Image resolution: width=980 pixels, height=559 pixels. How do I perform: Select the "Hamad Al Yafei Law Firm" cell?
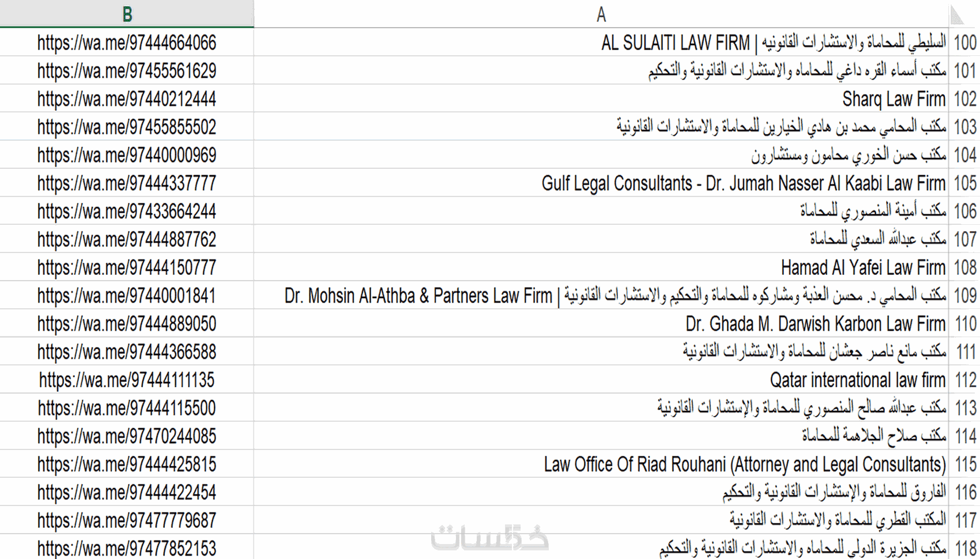[x=601, y=267]
